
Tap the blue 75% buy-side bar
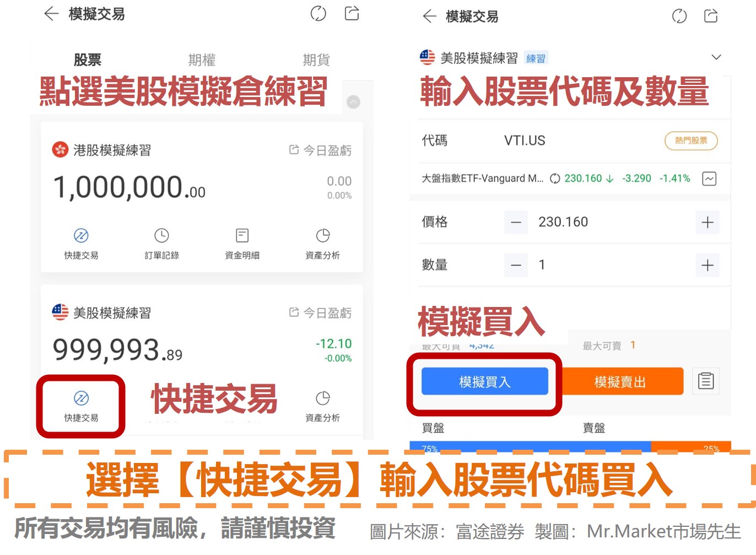(x=530, y=447)
